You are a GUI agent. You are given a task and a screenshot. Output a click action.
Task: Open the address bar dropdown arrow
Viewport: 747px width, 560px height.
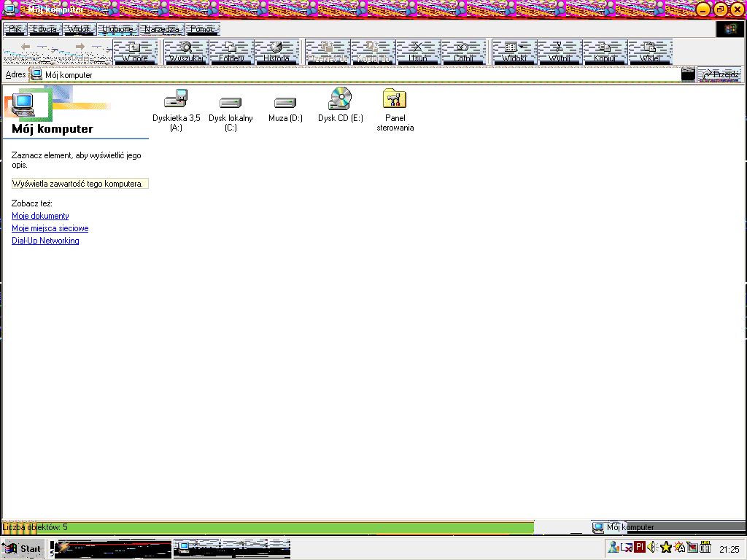click(x=688, y=74)
